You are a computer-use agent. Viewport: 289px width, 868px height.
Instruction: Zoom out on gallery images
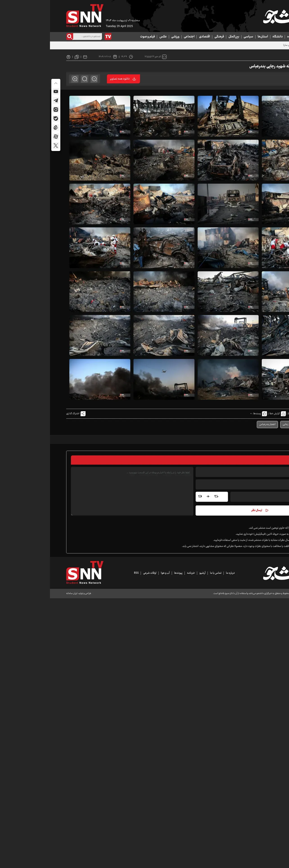tap(95, 79)
